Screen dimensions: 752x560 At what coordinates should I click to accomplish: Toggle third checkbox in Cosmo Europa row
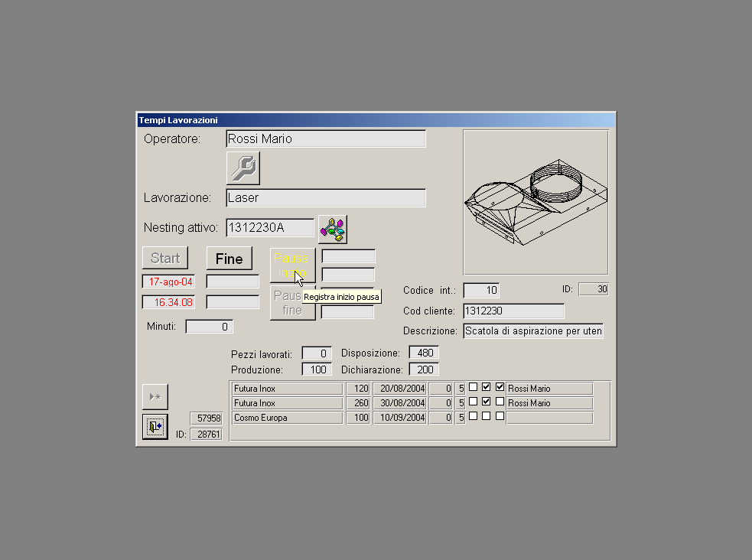(500, 416)
